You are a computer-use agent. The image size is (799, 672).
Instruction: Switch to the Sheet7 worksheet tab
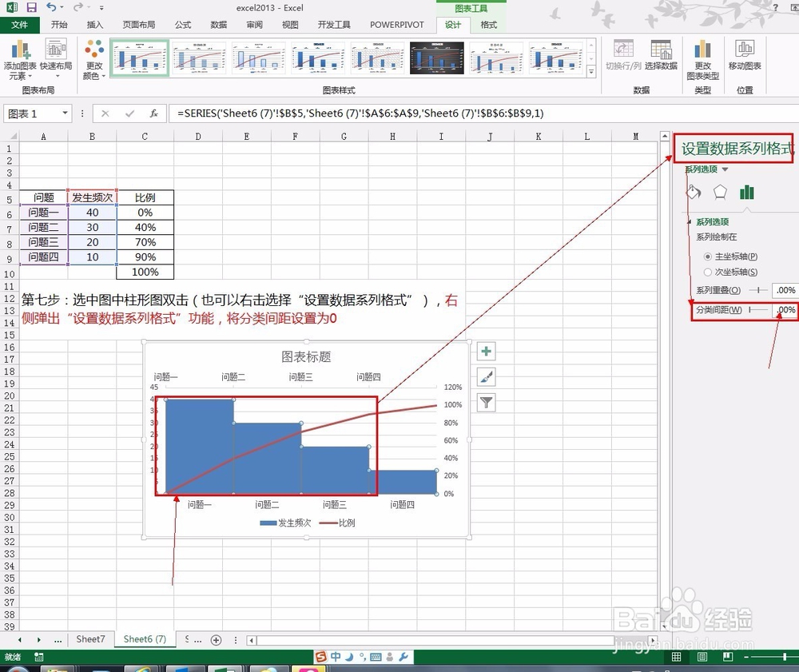click(x=90, y=639)
